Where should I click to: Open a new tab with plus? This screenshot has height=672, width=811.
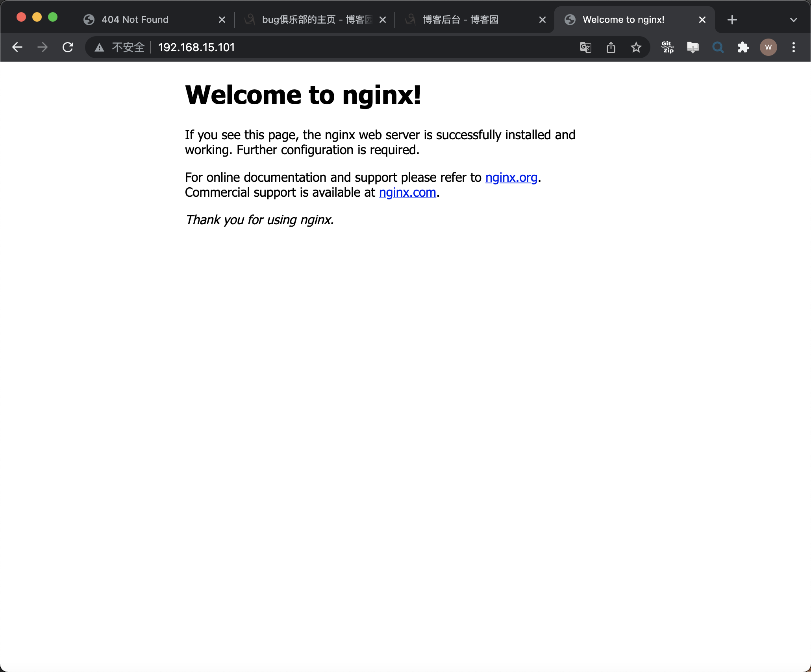tap(732, 20)
